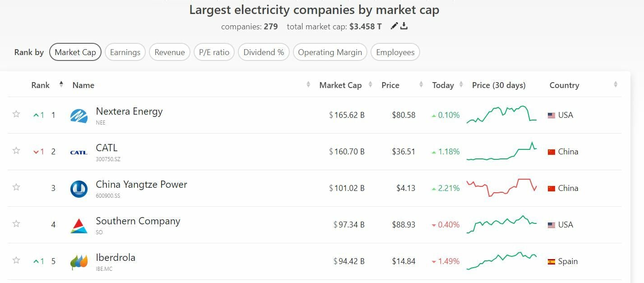Open the Iberdrola company link
The height and width of the screenshot is (283, 644).
[116, 258]
